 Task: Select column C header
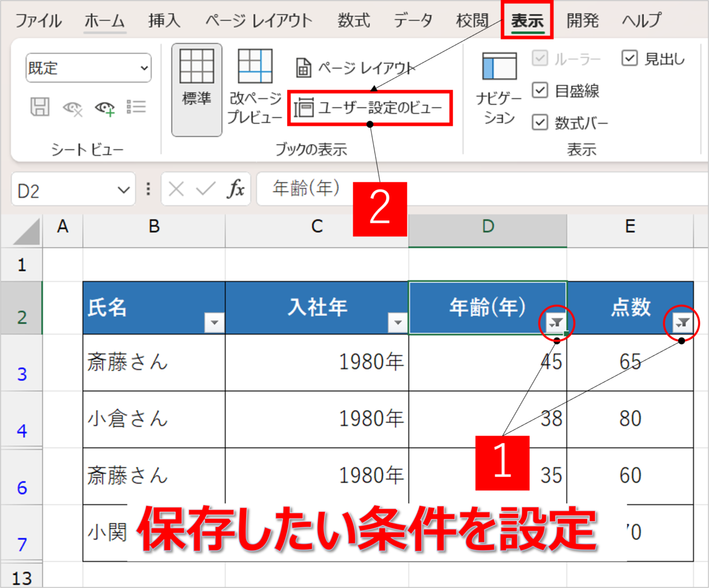(317, 227)
